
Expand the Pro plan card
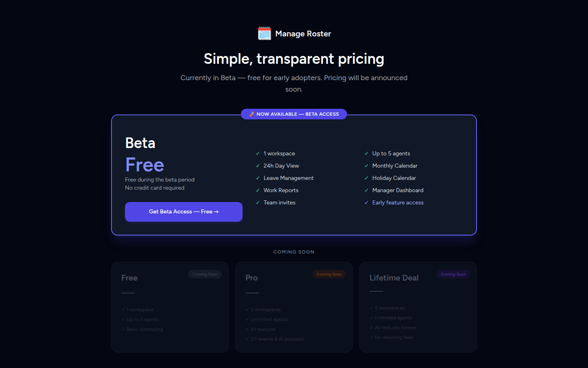click(x=294, y=307)
